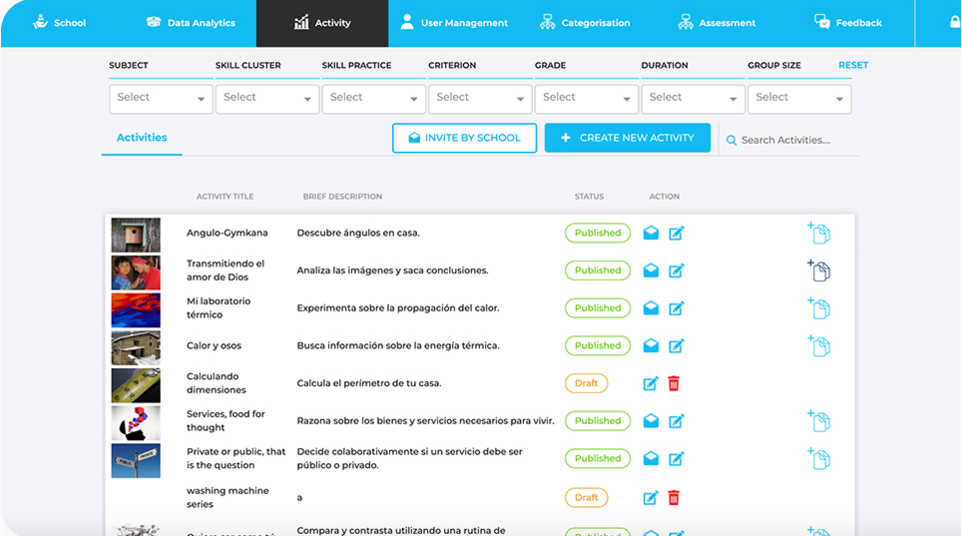Expand the Group Size dropdown

pos(798,98)
